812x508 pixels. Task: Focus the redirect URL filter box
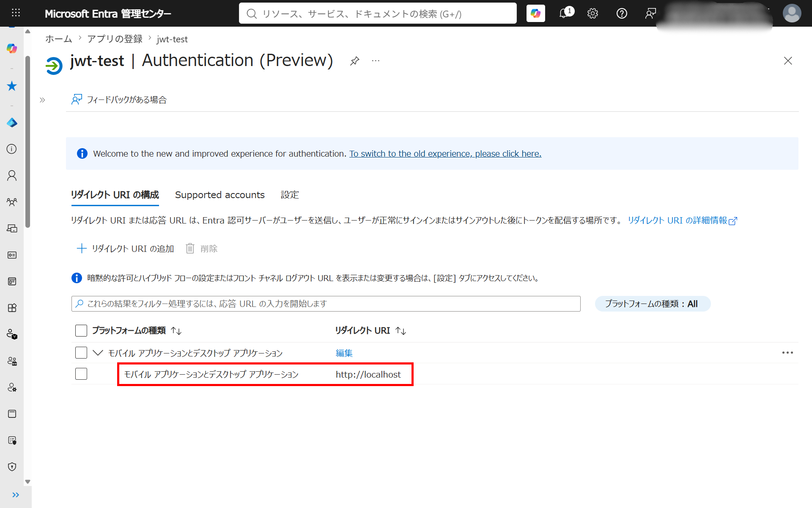326,304
